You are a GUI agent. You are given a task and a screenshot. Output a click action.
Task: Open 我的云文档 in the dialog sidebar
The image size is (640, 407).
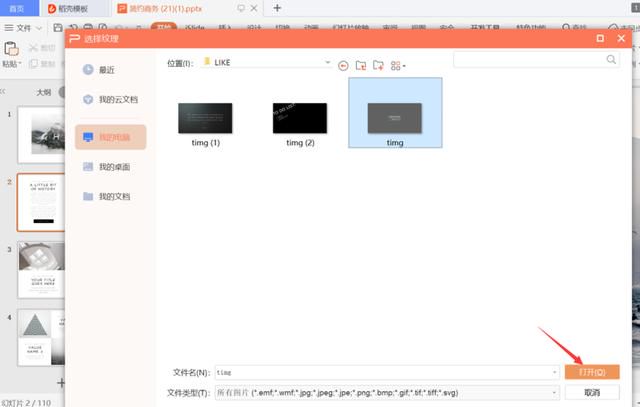(x=111, y=99)
